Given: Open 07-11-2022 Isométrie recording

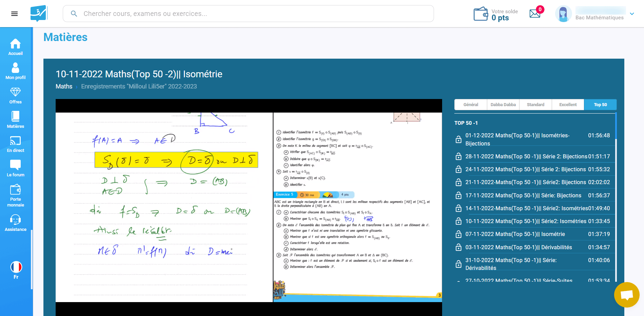Looking at the screenshot, I should click(x=515, y=234).
